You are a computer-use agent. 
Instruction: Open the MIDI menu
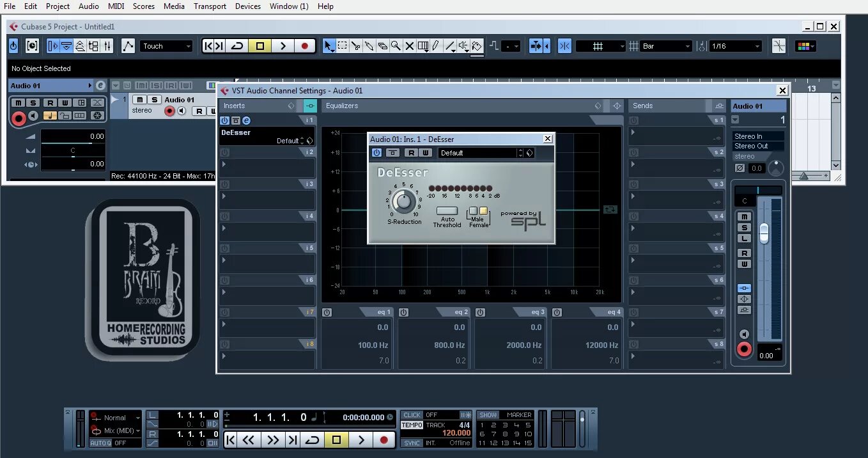coord(116,6)
